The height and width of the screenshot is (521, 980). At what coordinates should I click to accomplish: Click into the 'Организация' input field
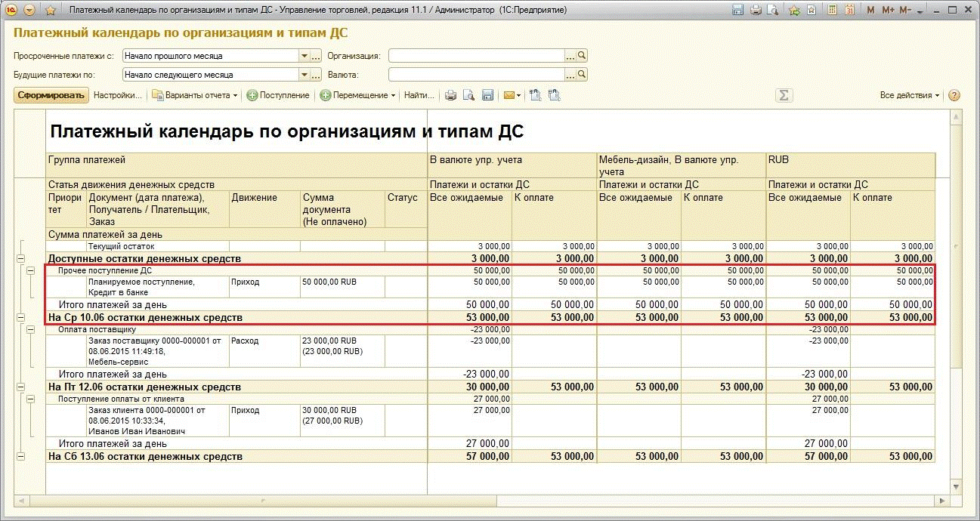pos(476,55)
